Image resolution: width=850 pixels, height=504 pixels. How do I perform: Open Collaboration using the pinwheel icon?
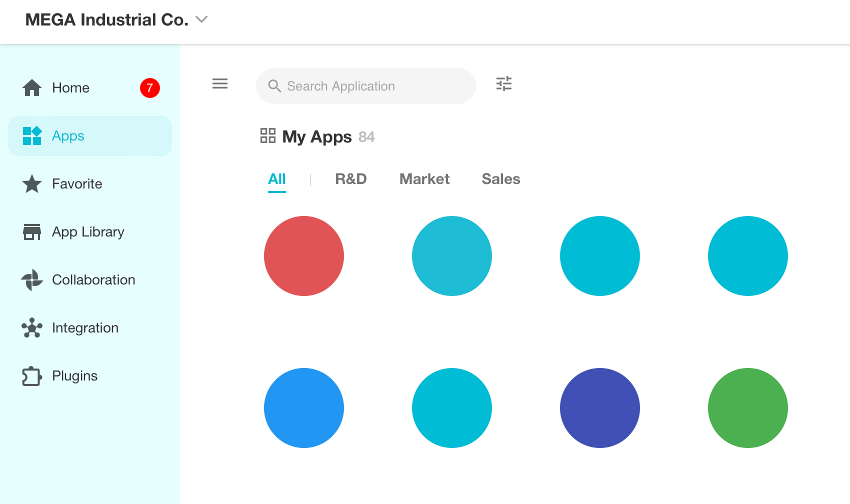click(32, 280)
